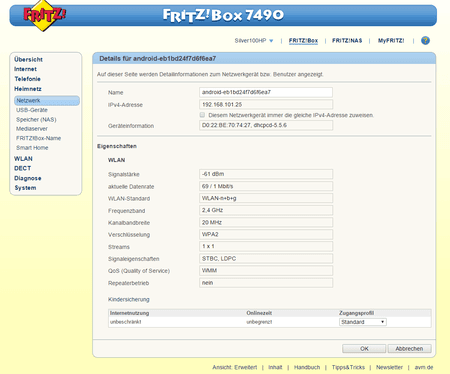This screenshot has height=374, width=450.
Task: Select Mediaserver submenu entry
Action: (x=32, y=129)
